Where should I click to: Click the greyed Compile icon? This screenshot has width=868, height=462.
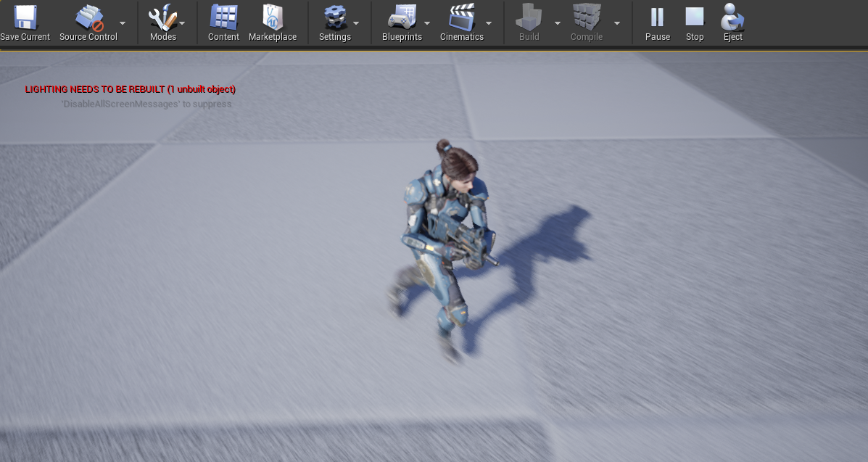pos(587,17)
